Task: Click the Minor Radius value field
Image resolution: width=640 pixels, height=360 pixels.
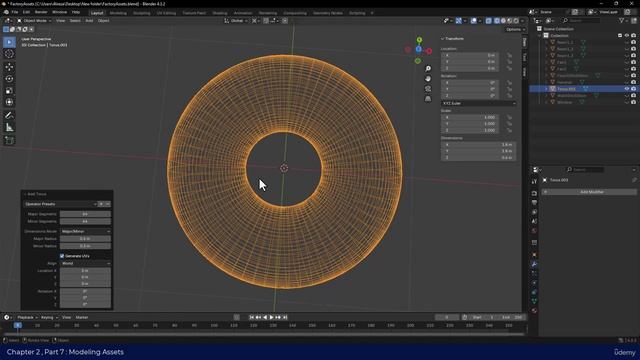Action: tap(85, 246)
